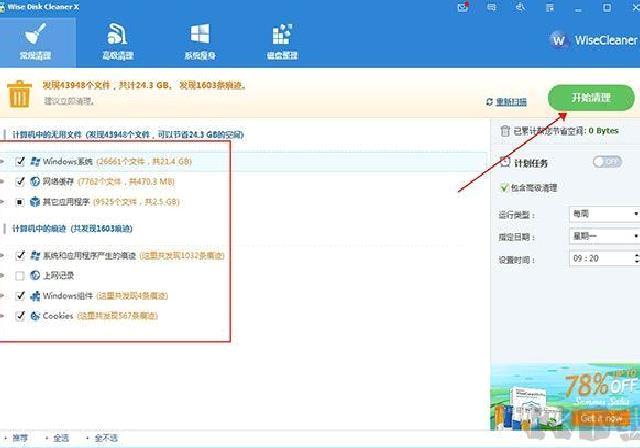This screenshot has height=448, width=640.
Task: Click the globe icon on 上网记录 row
Action: pyautogui.click(x=35, y=275)
